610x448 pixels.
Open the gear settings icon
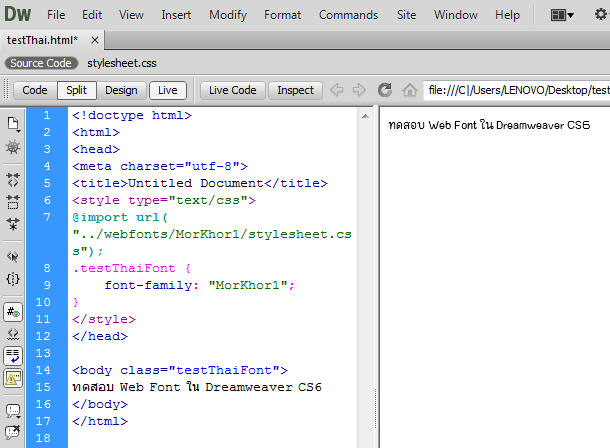pos(601,14)
